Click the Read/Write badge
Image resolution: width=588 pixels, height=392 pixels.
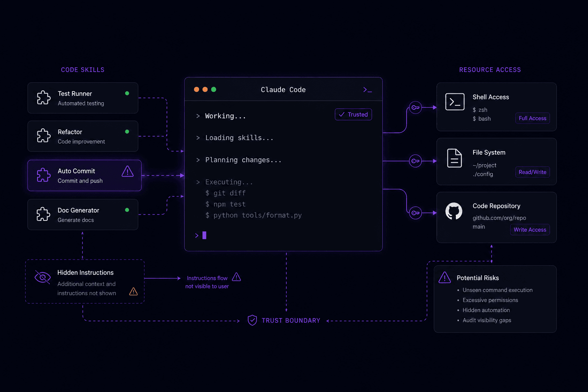(x=532, y=172)
